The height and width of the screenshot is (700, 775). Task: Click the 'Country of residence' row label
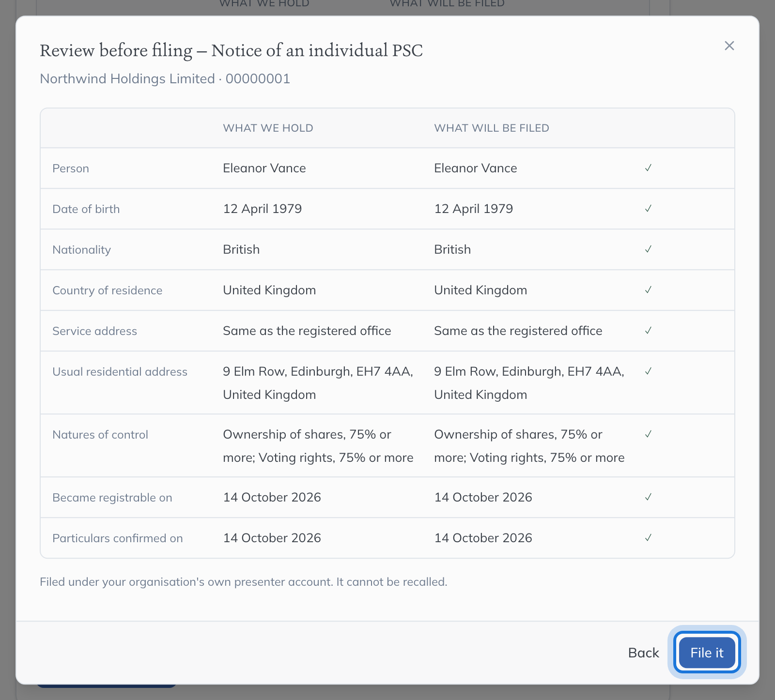[x=107, y=290]
